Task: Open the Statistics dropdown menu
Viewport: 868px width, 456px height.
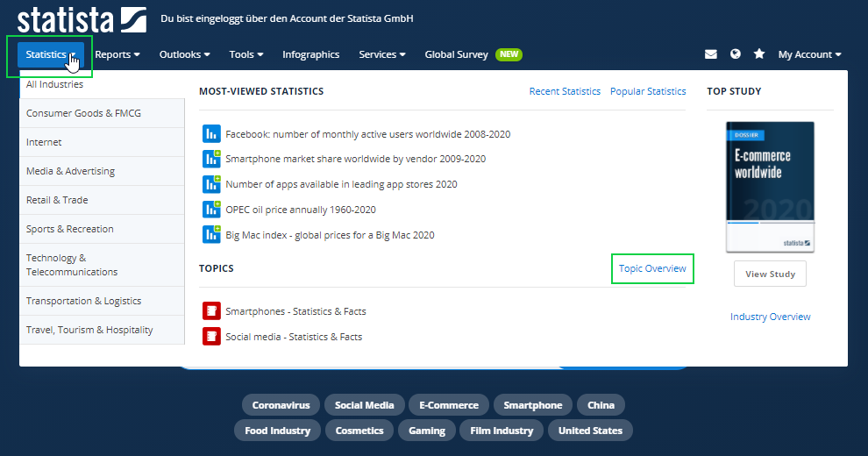Action: tap(51, 54)
